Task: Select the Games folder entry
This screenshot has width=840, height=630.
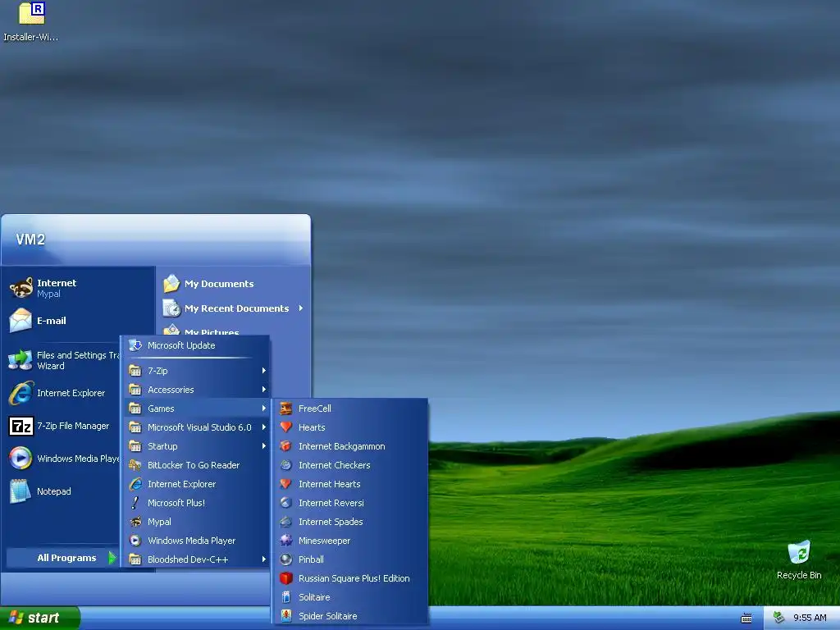Action: [195, 409]
